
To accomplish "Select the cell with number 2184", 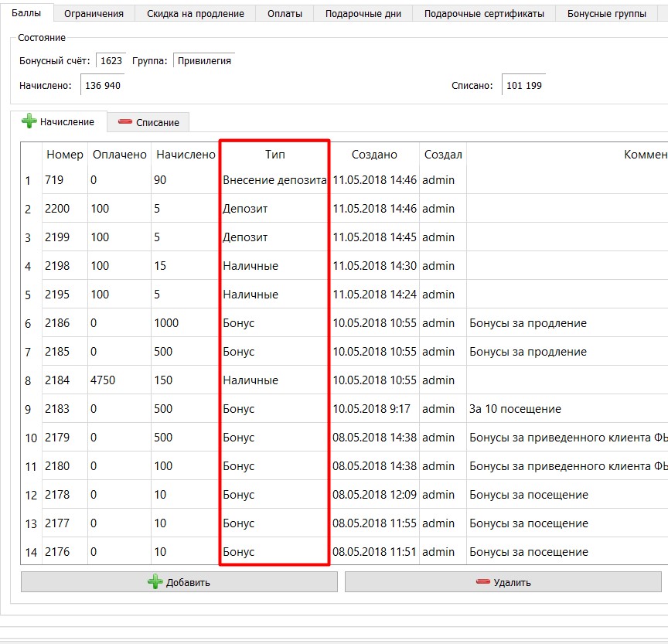I will (x=65, y=380).
